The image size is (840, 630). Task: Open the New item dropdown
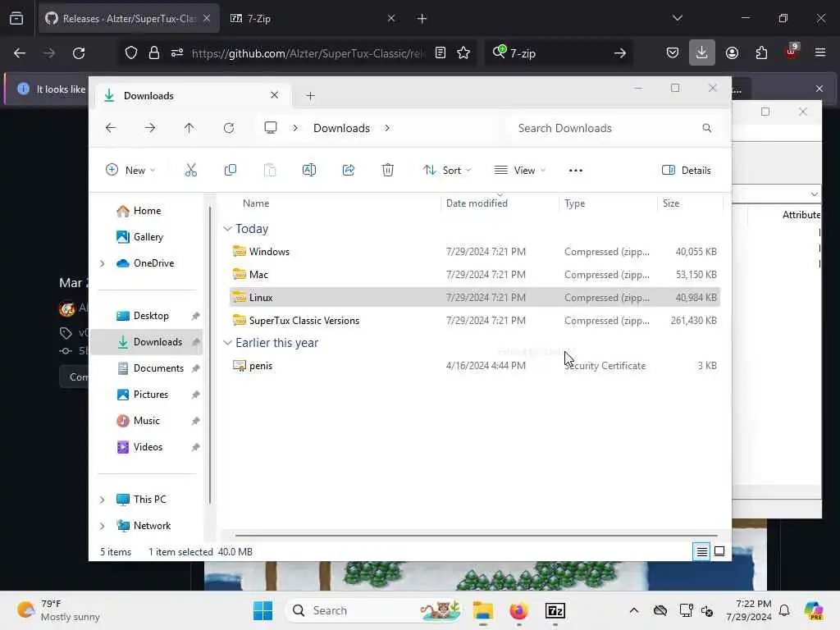[130, 171]
